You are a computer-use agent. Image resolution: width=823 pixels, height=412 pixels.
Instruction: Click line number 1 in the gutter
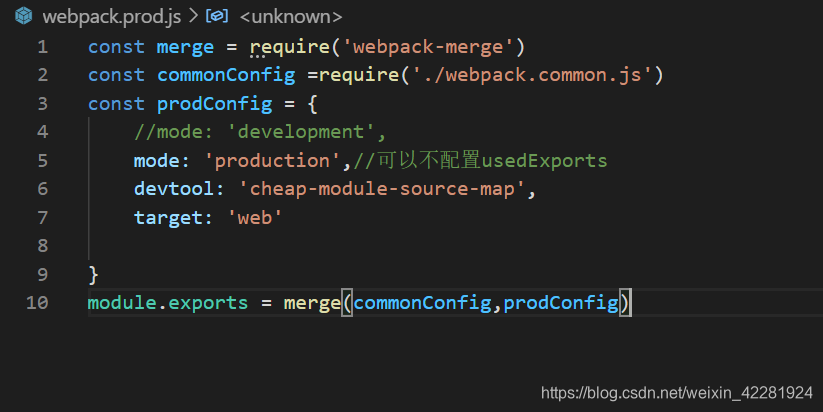tap(43, 47)
